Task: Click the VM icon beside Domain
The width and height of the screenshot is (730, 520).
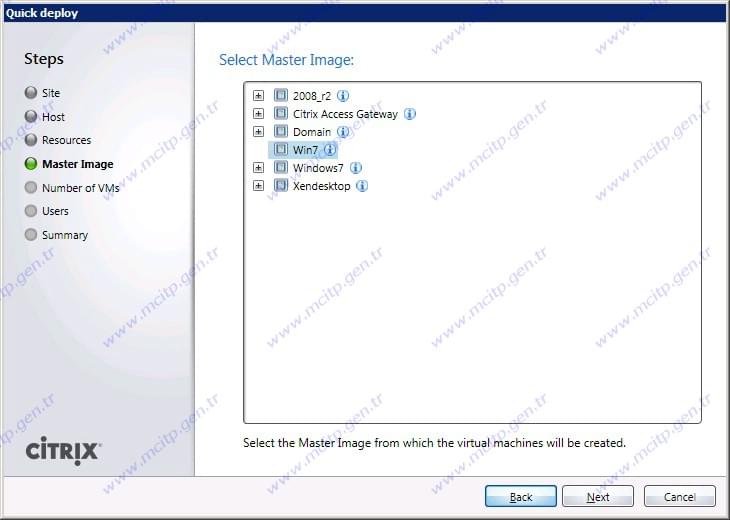Action: coord(281,132)
